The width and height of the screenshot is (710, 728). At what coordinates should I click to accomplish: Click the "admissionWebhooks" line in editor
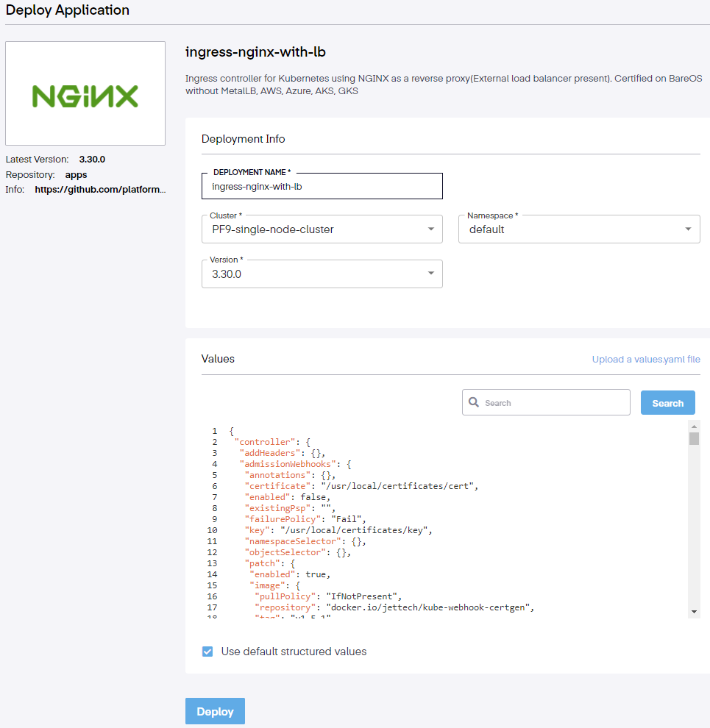[x=296, y=464]
